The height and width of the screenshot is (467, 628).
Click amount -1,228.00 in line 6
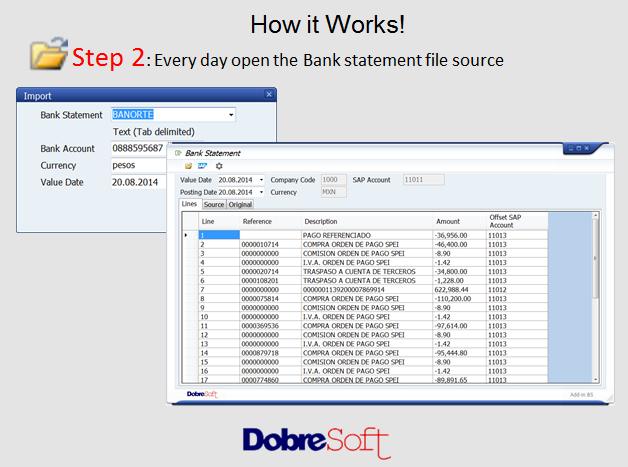pos(459,280)
